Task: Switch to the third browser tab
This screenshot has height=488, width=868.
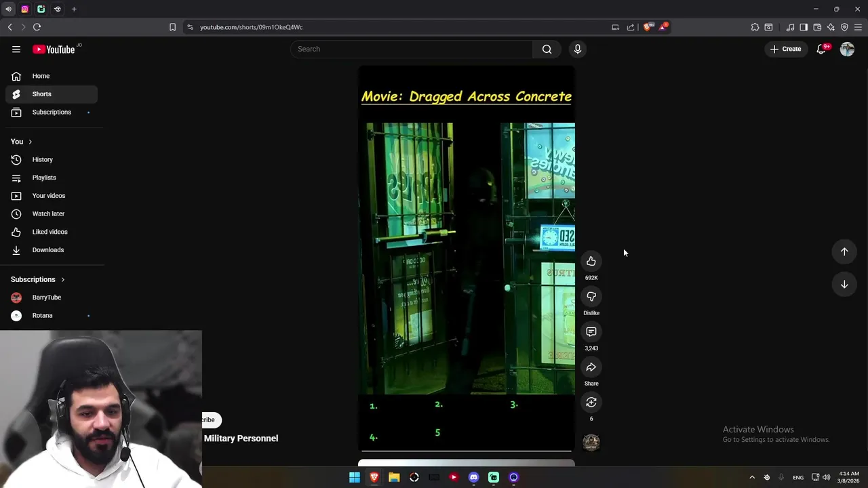Action: point(41,9)
